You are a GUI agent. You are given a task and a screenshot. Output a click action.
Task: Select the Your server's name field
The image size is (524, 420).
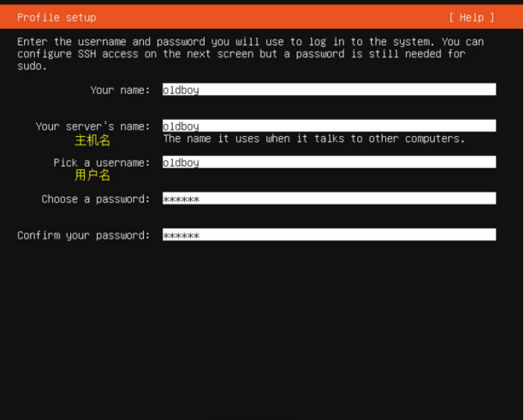click(x=329, y=126)
